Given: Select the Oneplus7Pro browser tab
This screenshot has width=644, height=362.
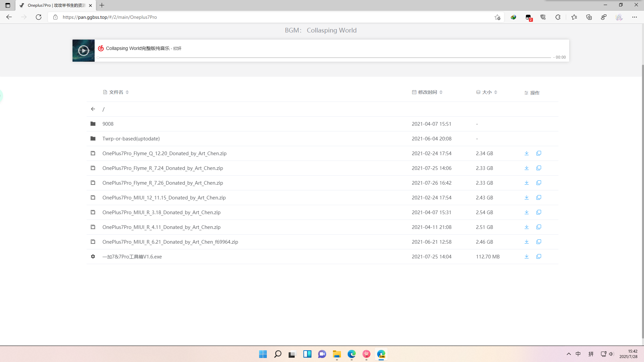Looking at the screenshot, I should [x=56, y=5].
